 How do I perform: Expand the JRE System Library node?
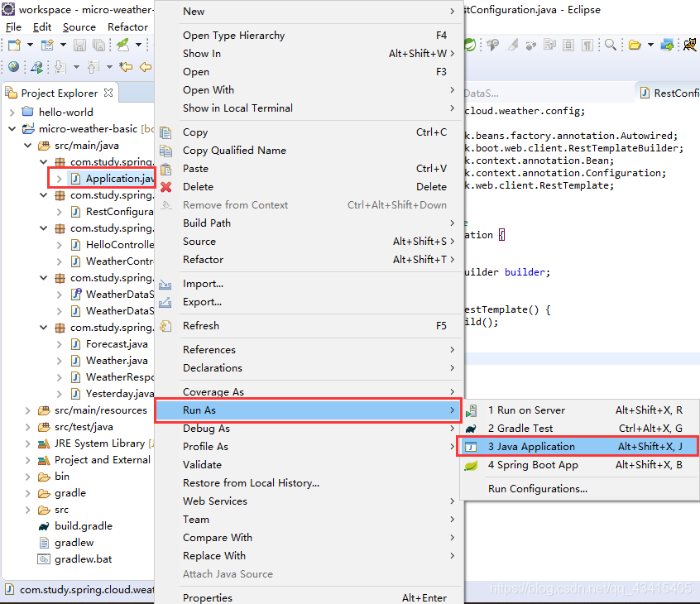tap(27, 443)
